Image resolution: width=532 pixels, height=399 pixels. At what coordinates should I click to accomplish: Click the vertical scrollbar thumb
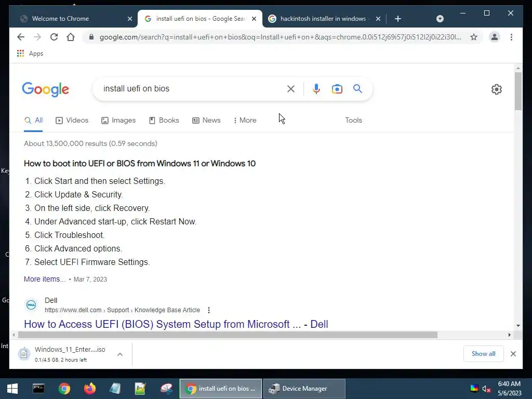pos(518,91)
